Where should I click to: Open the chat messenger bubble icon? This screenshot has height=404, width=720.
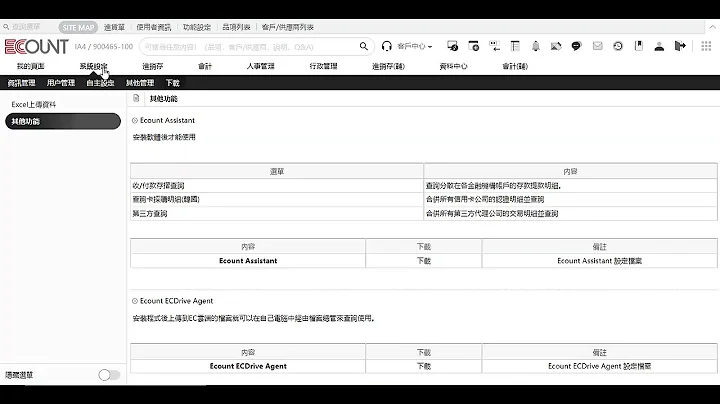(576, 46)
